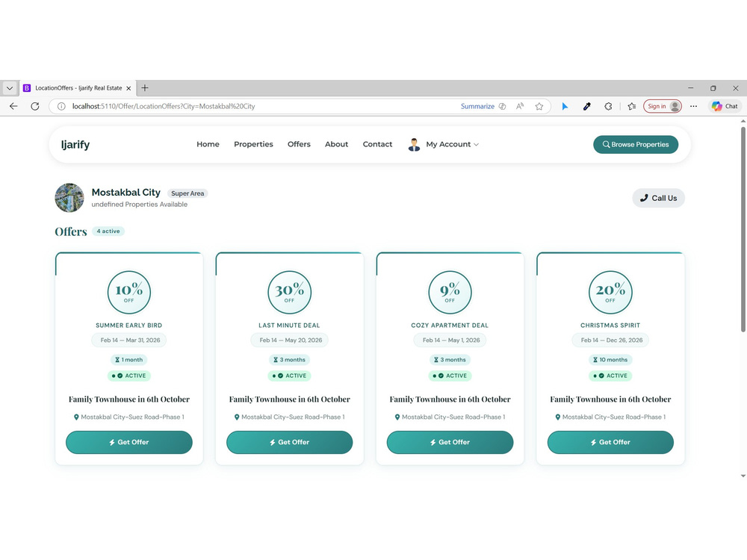The image size is (747, 560).
Task: Click the Offers section heading
Action: coord(70,231)
